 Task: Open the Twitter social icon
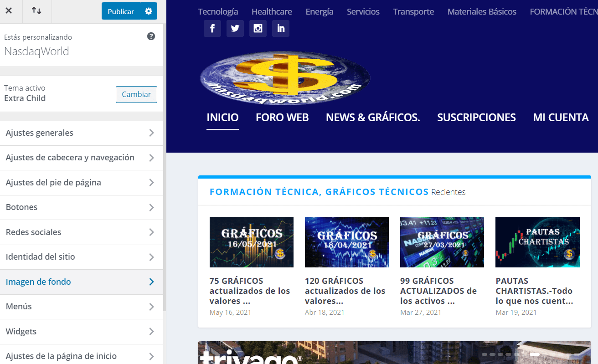click(235, 28)
